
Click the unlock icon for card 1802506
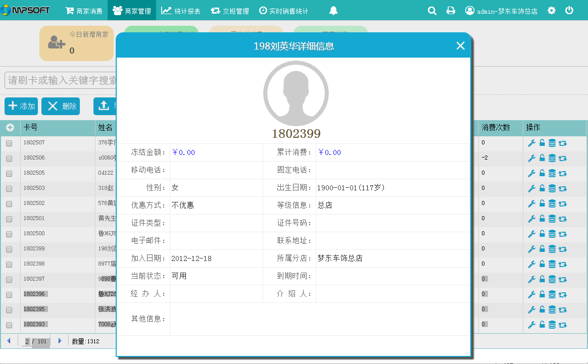542,158
